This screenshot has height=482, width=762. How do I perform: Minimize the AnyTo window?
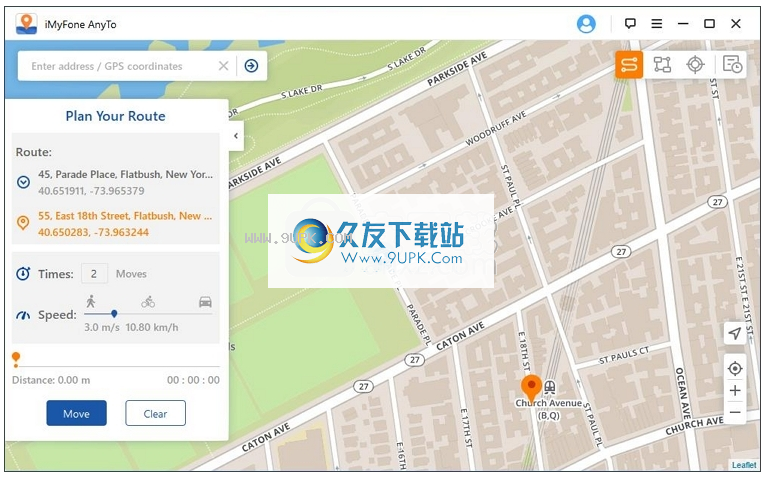tap(683, 23)
